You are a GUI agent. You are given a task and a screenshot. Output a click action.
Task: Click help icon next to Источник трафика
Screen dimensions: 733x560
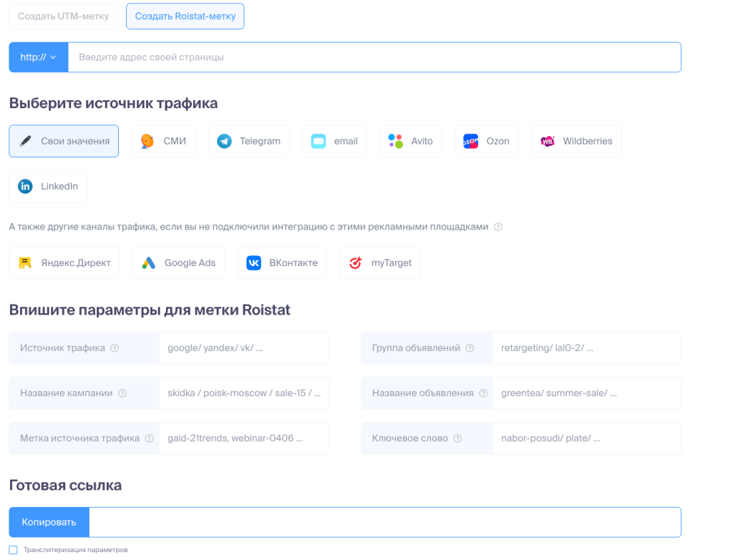coord(115,348)
